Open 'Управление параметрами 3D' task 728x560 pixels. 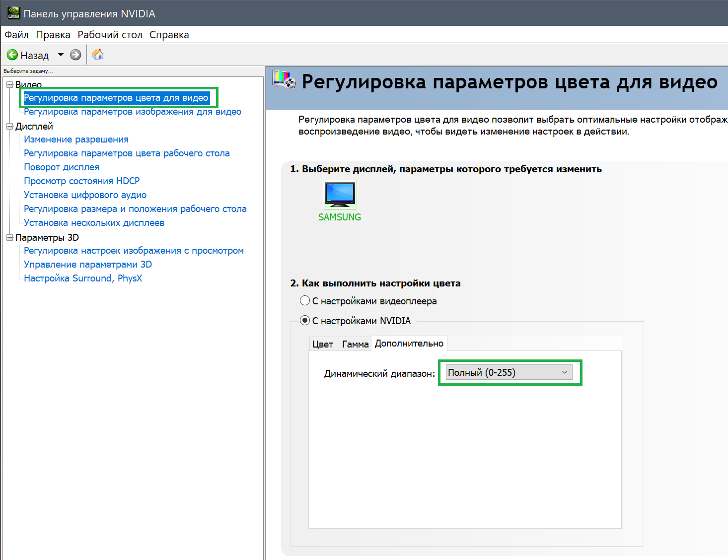coord(88,265)
